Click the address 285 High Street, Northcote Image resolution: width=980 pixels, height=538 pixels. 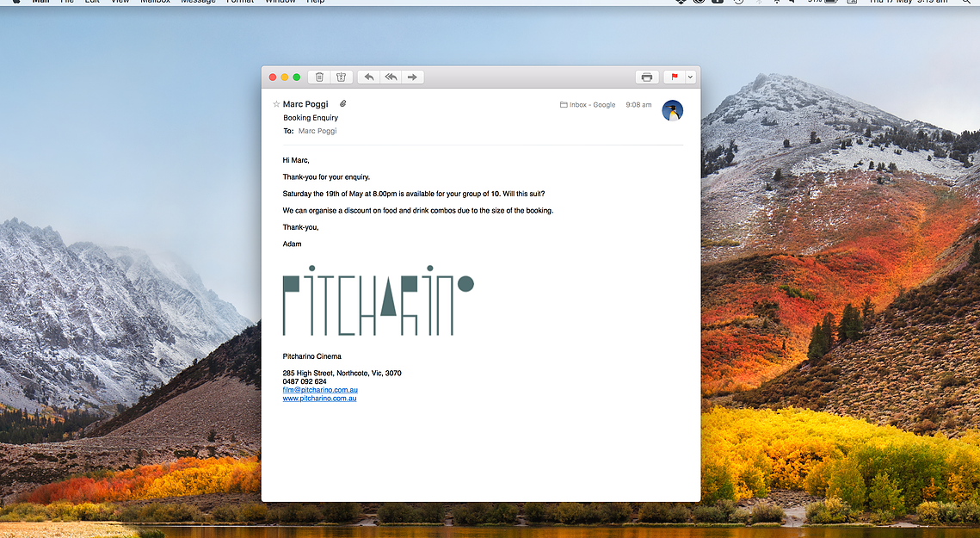[x=342, y=373]
